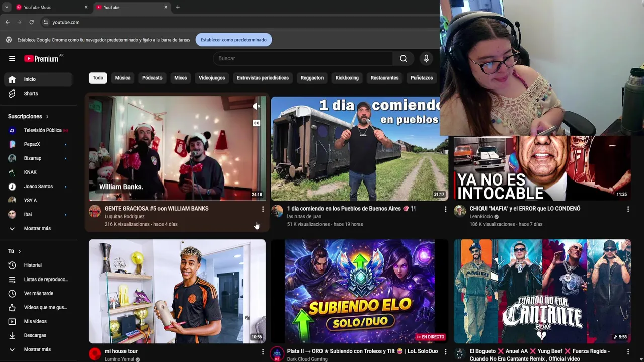Select the Videojuegos filter chip
The height and width of the screenshot is (362, 644).
212,78
